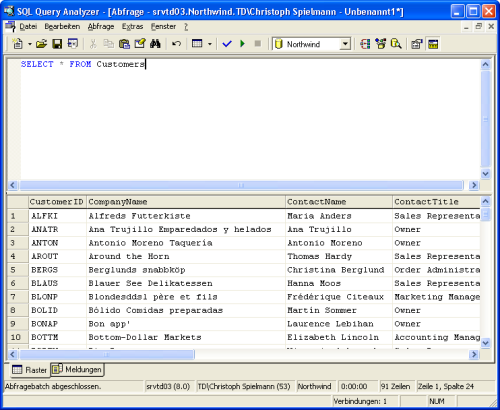Click the cell 'Christina Berglund'
The image size is (500, 410).
[x=339, y=270]
